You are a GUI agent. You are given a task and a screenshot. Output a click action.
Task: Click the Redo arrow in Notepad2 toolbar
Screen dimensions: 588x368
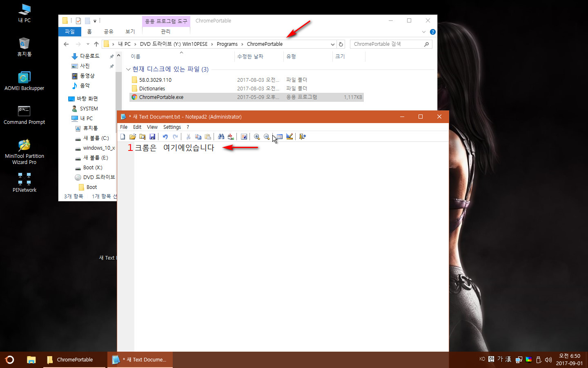pyautogui.click(x=175, y=137)
